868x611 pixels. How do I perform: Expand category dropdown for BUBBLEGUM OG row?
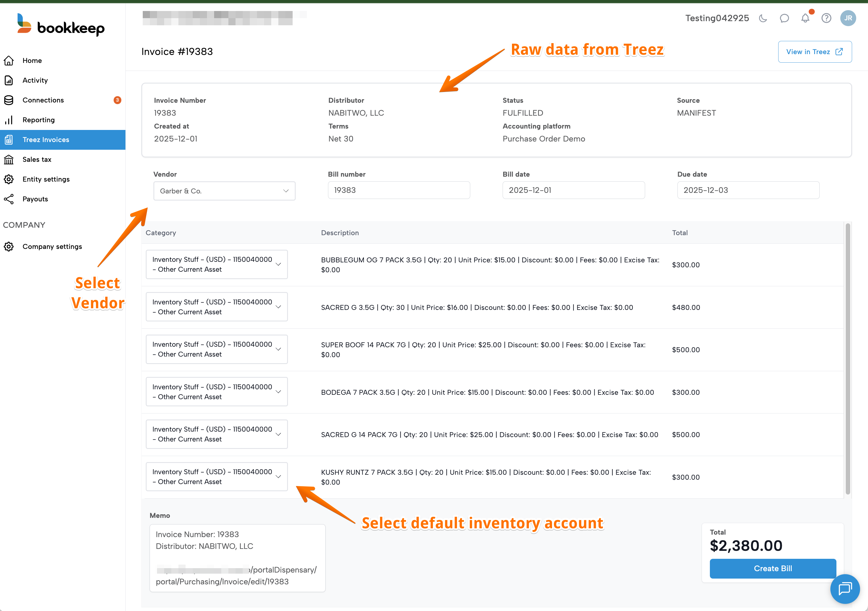click(217, 265)
